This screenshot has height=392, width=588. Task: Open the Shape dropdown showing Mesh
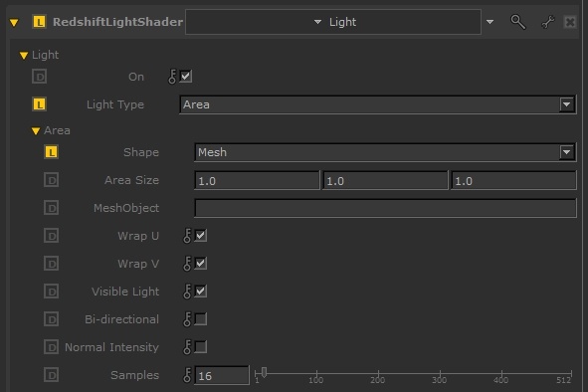click(385, 152)
